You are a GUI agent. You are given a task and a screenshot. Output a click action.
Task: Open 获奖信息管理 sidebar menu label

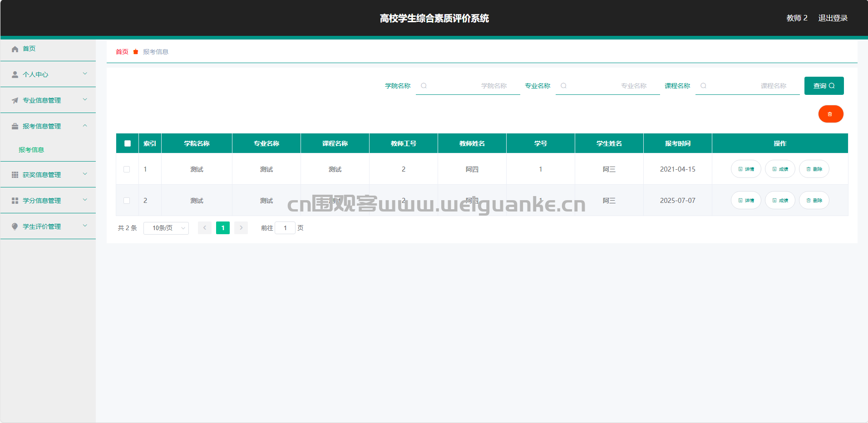[42, 175]
